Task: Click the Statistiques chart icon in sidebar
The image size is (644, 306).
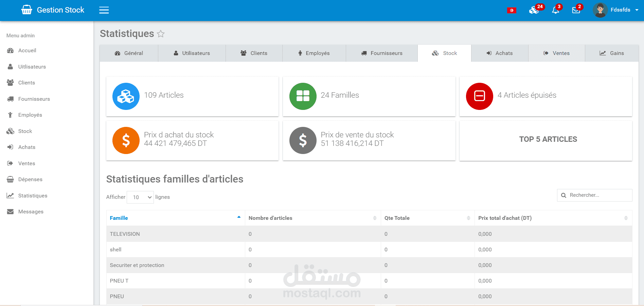Action: [x=11, y=196]
